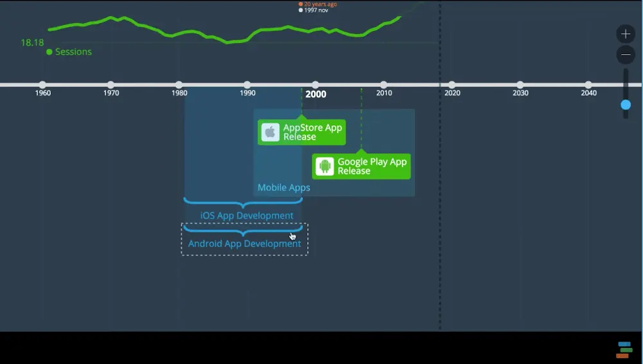
Task: Click the 2040 timeline marker
Action: pos(588,84)
